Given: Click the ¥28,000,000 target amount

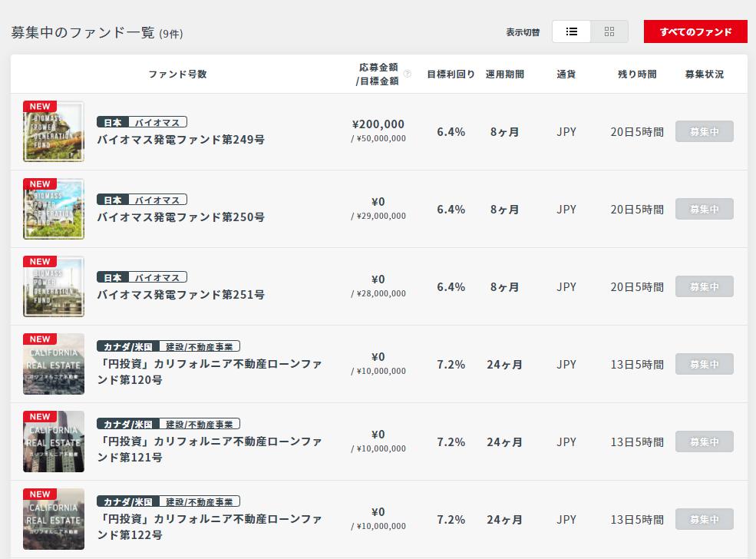Looking at the screenshot, I should point(381,294).
